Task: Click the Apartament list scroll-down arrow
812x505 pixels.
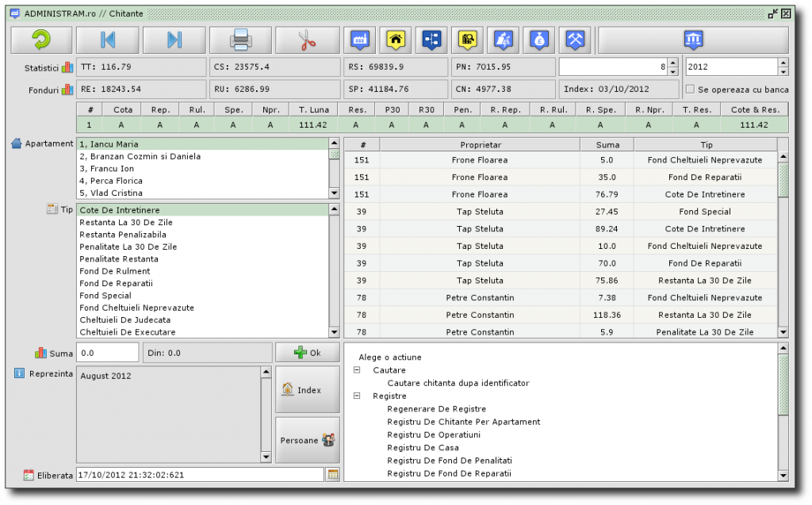Action: point(334,193)
